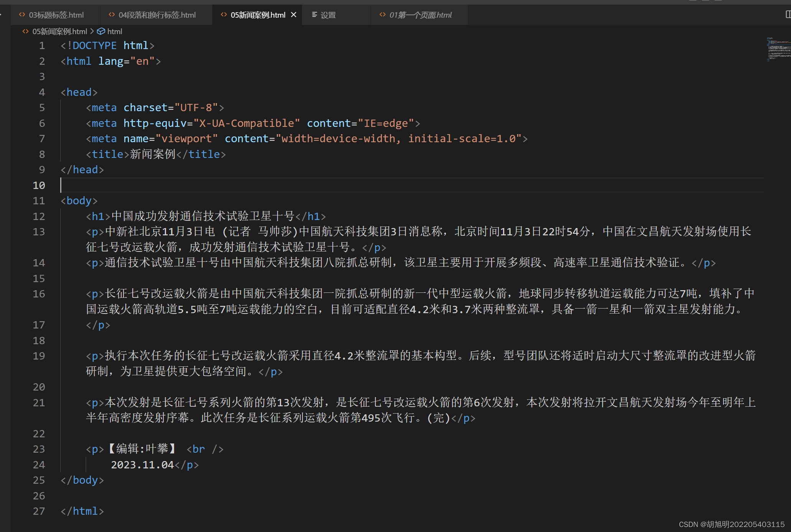Image resolution: width=791 pixels, height=532 pixels.
Task: Close the 05新闻案例.html editor tab
Action: (x=294, y=15)
